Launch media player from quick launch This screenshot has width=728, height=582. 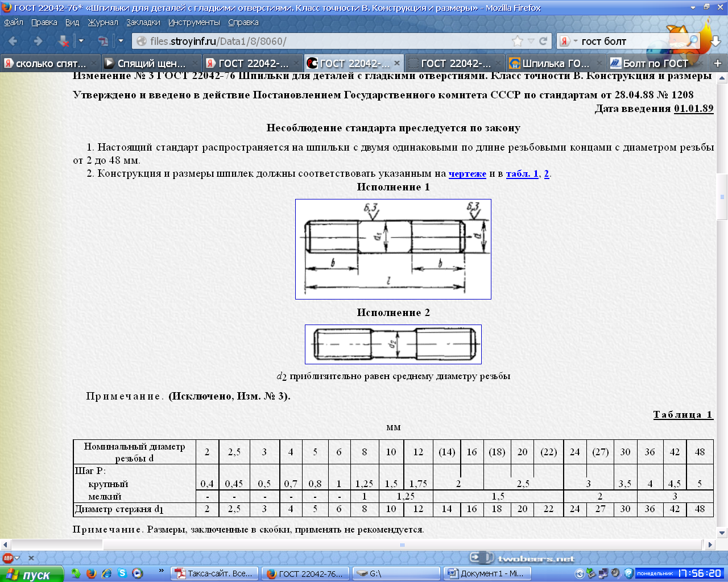[x=137, y=573]
